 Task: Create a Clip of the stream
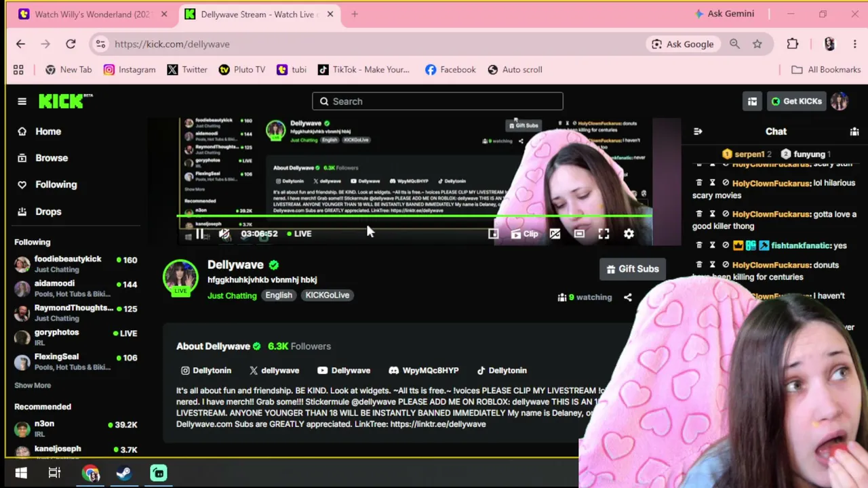pyautogui.click(x=524, y=234)
